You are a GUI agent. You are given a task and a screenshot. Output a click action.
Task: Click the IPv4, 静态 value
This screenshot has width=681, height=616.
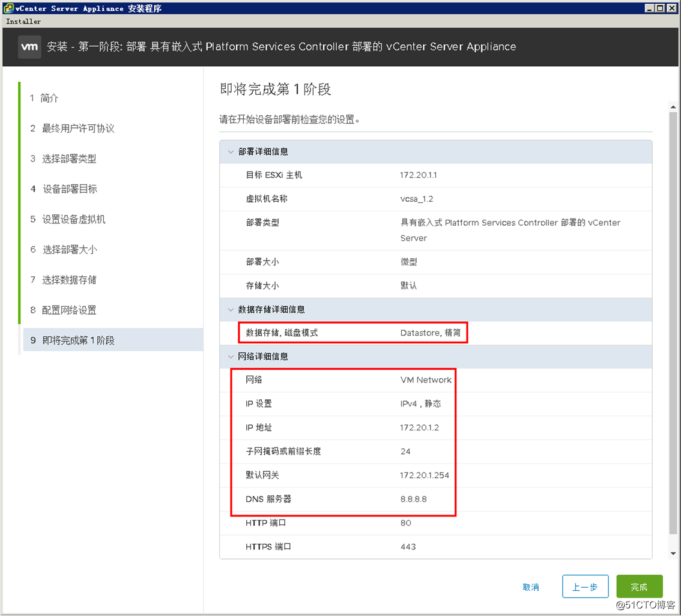pyautogui.click(x=420, y=404)
